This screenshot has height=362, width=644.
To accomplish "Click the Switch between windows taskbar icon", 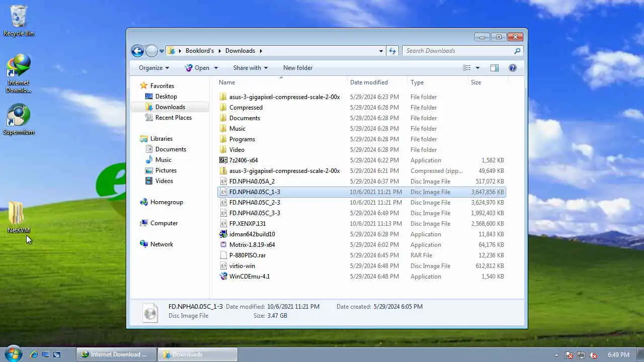I will (57, 354).
